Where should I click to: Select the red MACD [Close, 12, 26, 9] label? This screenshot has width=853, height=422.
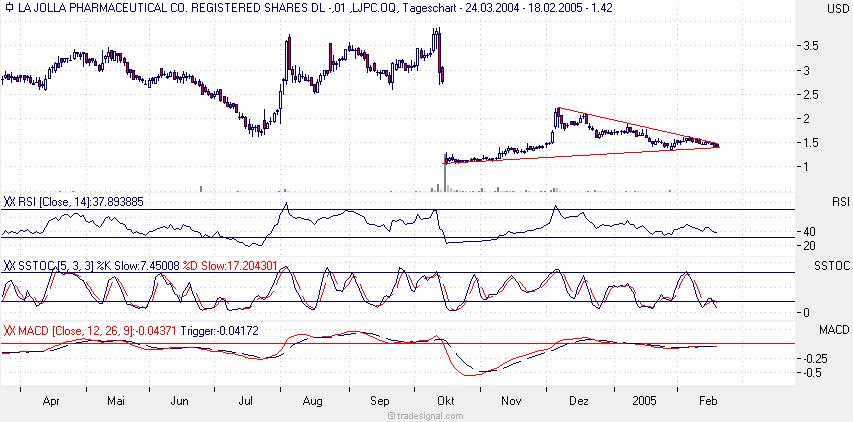point(98,331)
